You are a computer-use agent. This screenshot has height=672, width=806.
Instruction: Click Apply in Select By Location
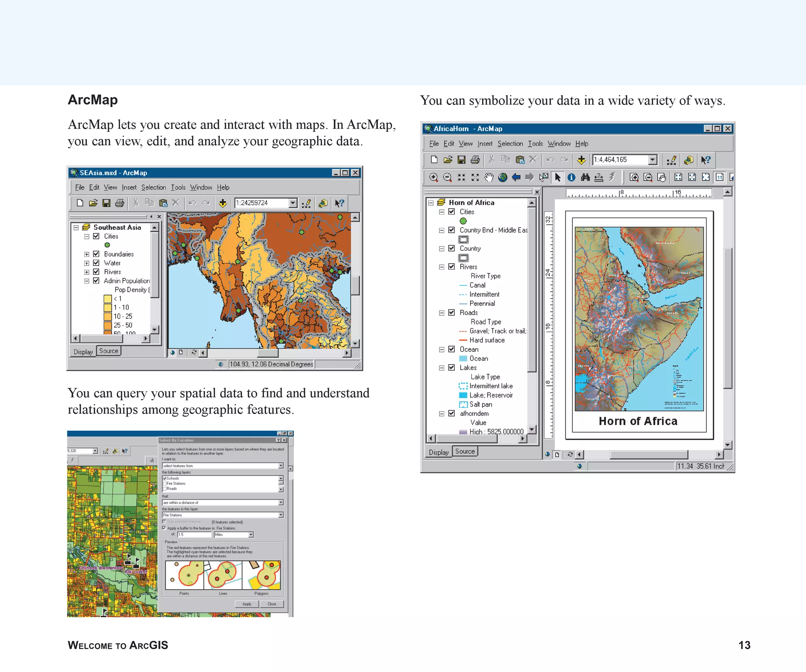coord(247,604)
